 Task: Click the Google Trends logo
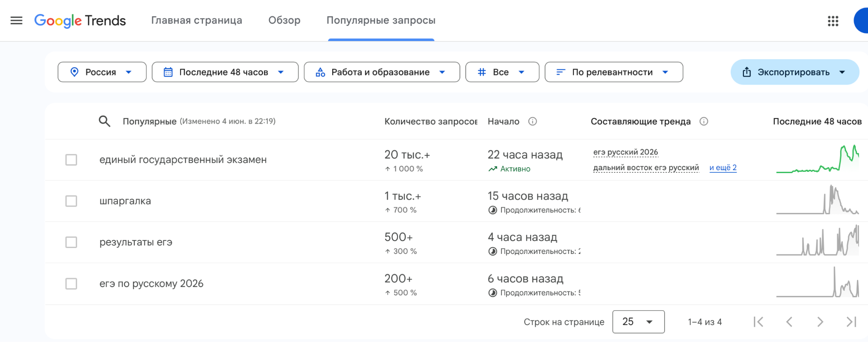pos(80,20)
